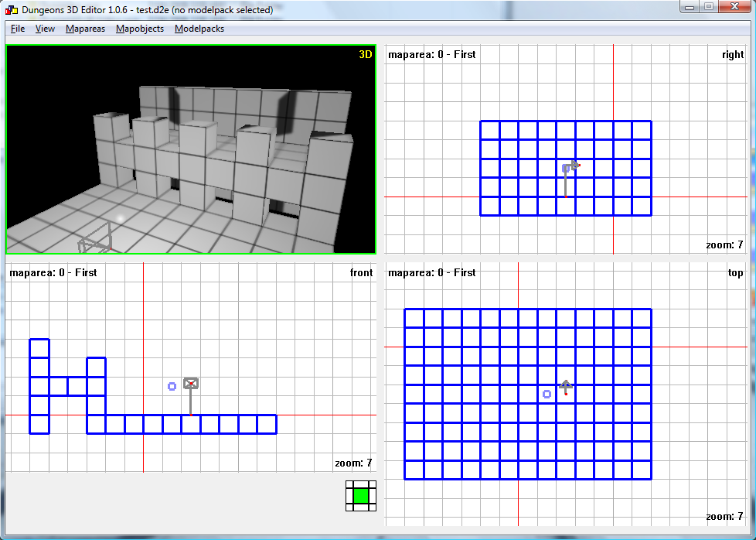
Task: Minimize the editor window
Action: 690,7
